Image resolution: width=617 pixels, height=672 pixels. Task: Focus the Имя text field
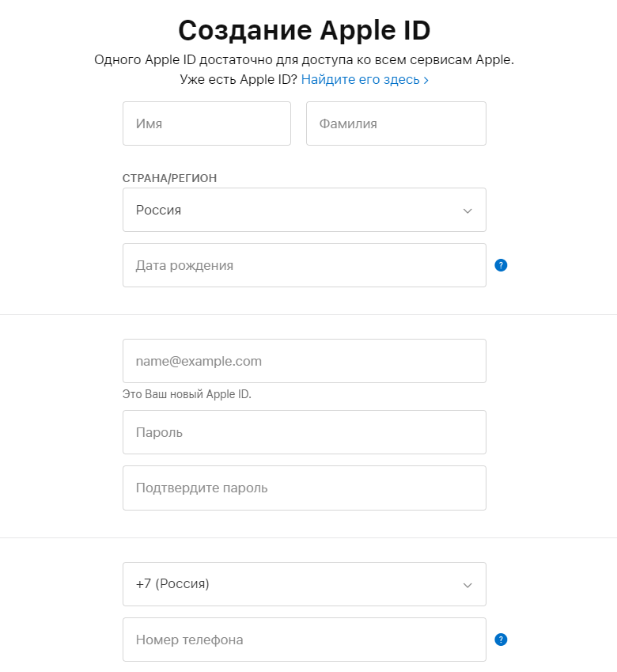206,123
